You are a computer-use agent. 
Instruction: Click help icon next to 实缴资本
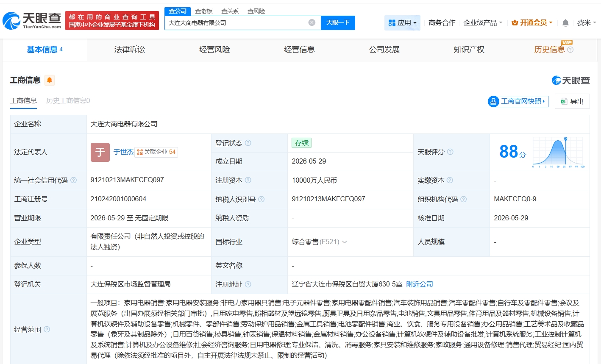tap(450, 180)
